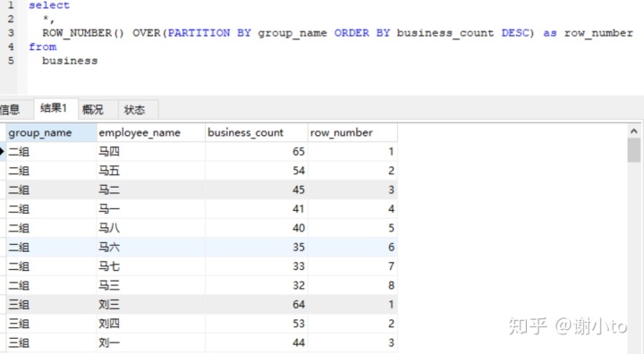Select employee cell 刘三

click(x=151, y=304)
